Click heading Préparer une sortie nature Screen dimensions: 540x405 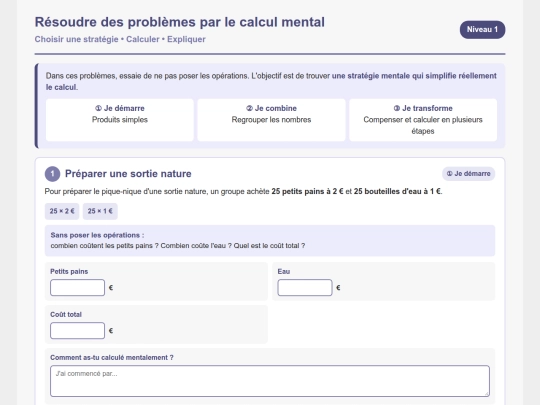point(128,174)
